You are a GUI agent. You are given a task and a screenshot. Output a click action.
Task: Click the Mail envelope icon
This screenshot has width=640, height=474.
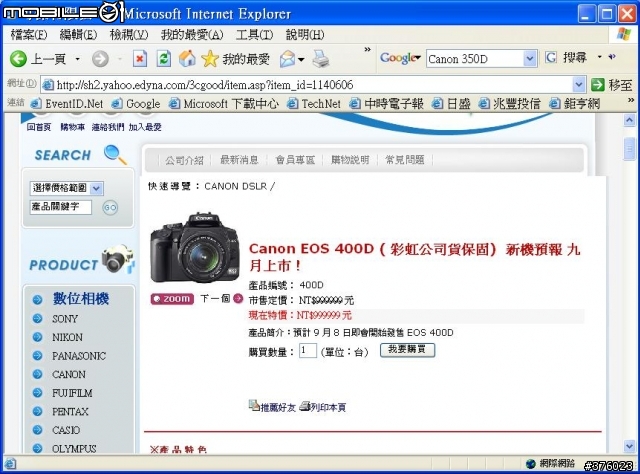(x=287, y=60)
